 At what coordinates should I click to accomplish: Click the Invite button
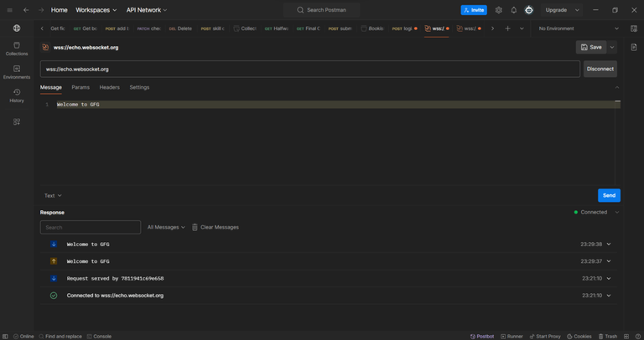point(474,10)
